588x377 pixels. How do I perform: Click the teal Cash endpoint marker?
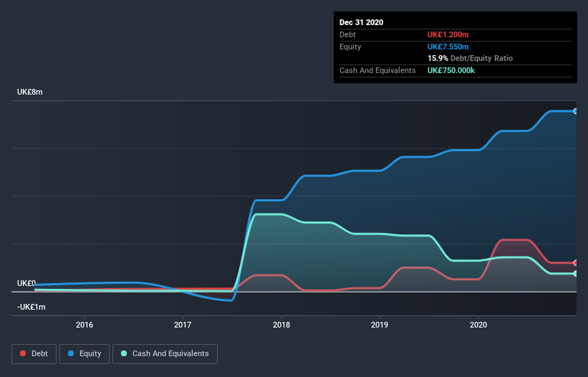point(575,274)
